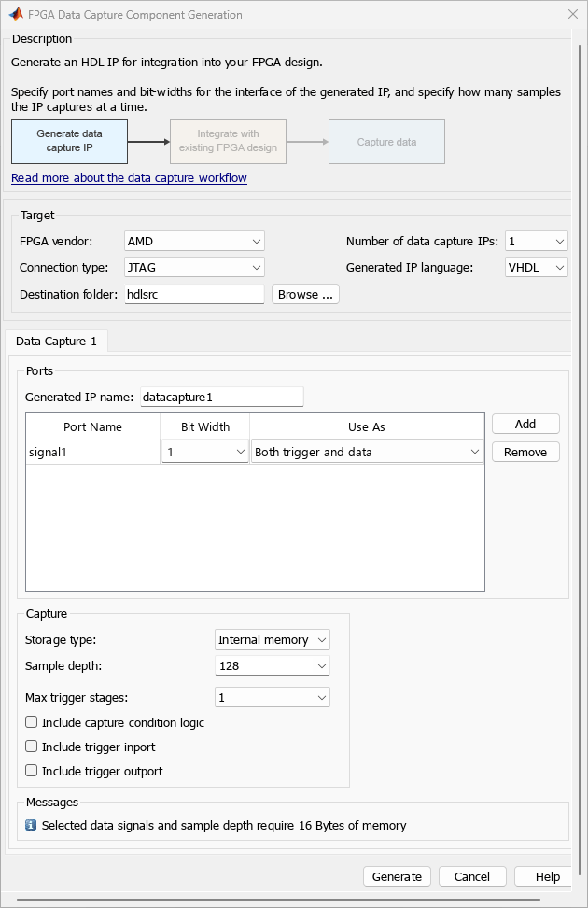This screenshot has height=908, width=588.
Task: Click the Generate button
Action: pyautogui.click(x=397, y=876)
